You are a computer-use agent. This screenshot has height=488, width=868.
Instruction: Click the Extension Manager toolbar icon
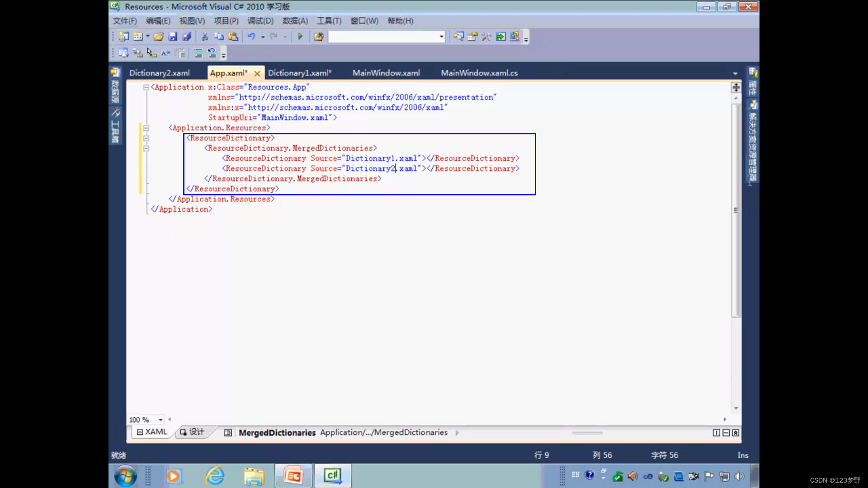coord(515,37)
